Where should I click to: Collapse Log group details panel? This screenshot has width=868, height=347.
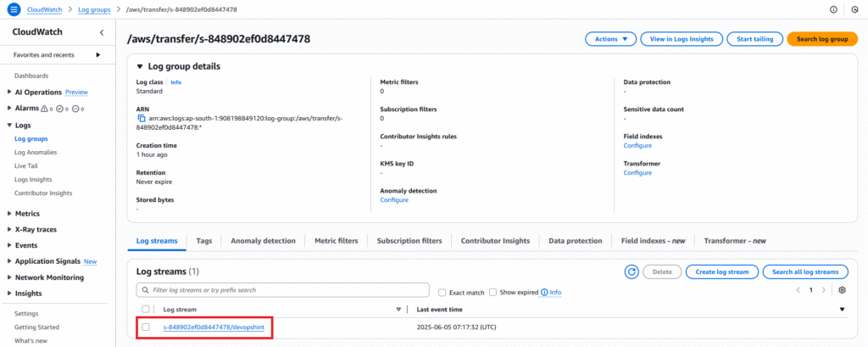pos(140,66)
